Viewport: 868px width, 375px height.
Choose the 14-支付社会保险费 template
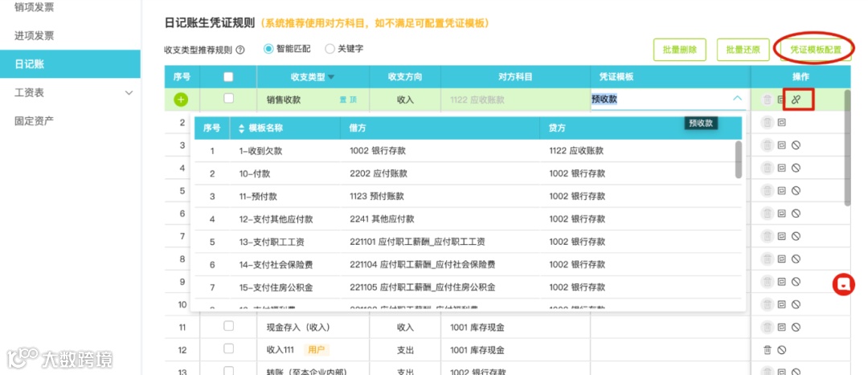click(466, 264)
